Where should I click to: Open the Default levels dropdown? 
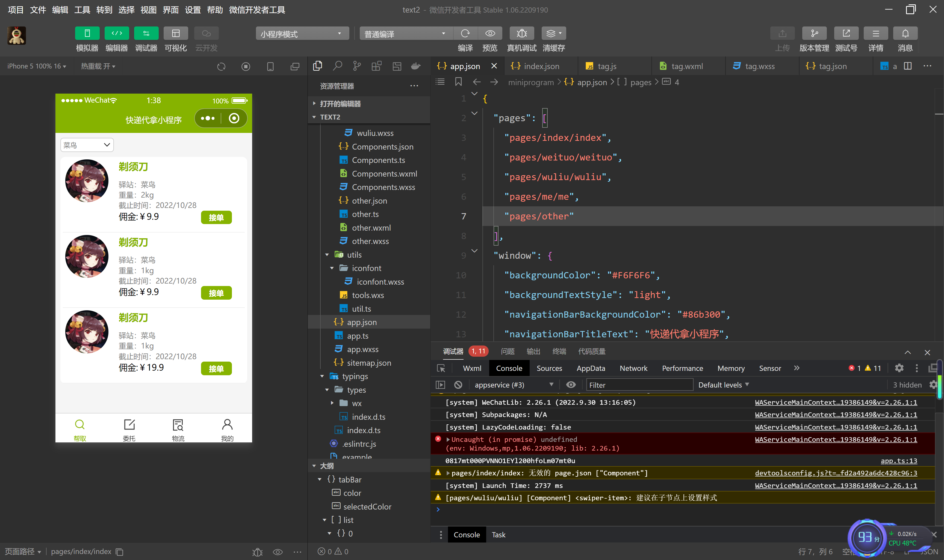point(723,385)
